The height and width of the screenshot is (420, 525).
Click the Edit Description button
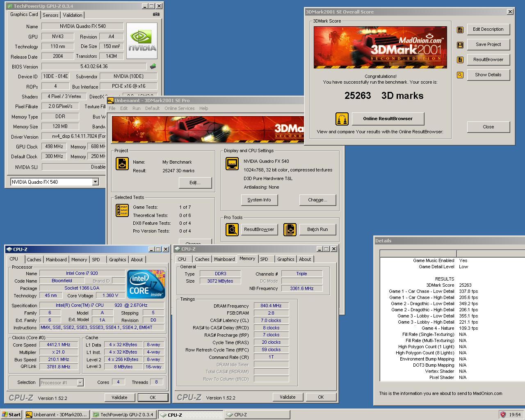[488, 29]
